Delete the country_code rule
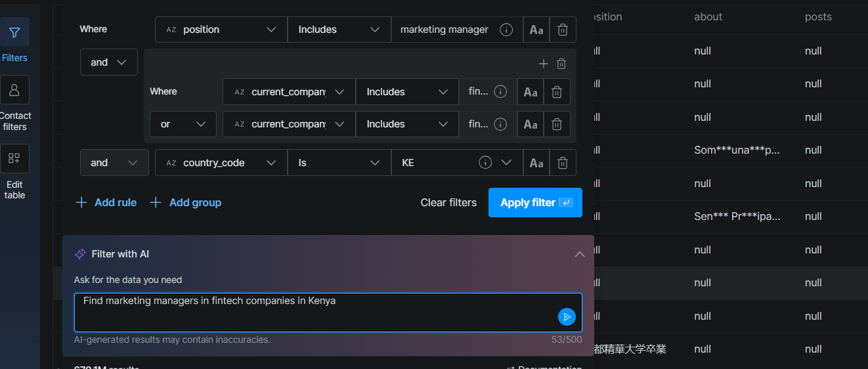 (x=563, y=163)
